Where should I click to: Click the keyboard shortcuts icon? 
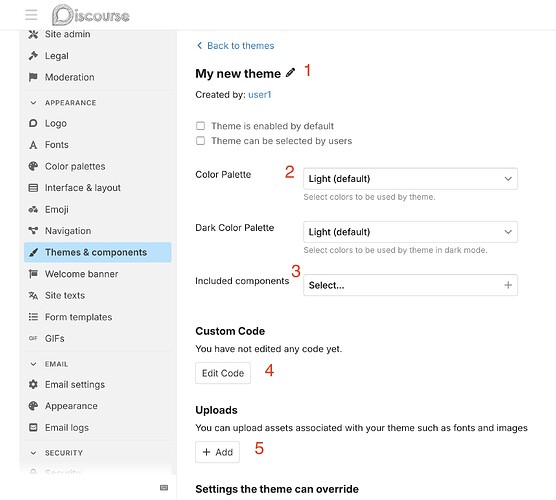click(164, 488)
